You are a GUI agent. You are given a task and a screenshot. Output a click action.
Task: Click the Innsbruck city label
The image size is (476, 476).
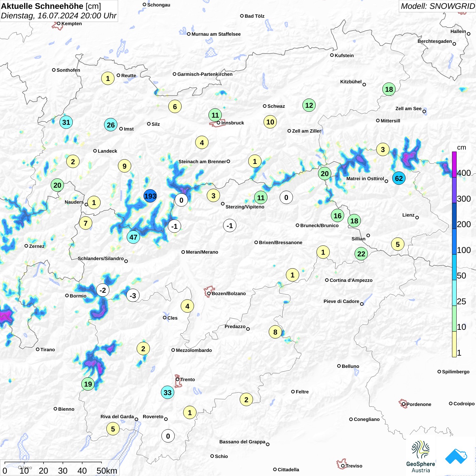point(233,123)
